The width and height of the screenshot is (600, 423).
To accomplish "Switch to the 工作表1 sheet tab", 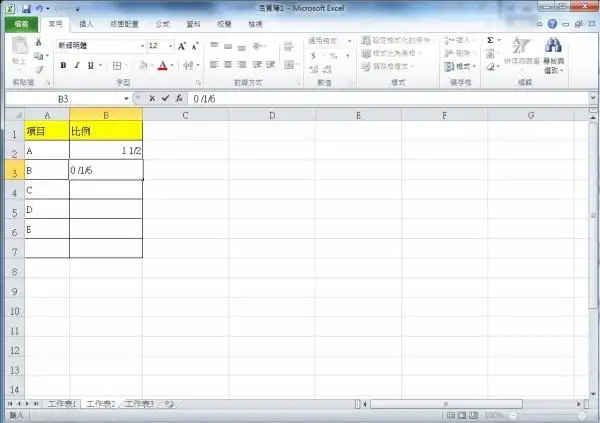I will coord(62,404).
